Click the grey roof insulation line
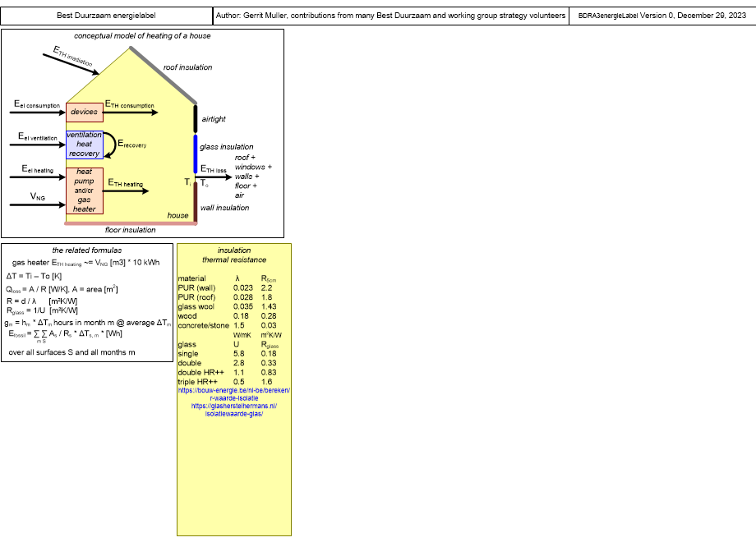Viewport: 756px width, 542px height. pyautogui.click(x=163, y=76)
